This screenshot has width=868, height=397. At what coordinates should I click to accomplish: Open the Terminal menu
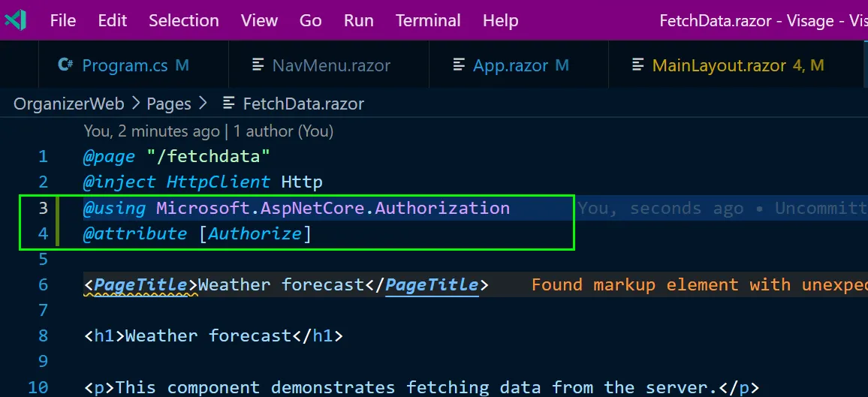(x=428, y=20)
